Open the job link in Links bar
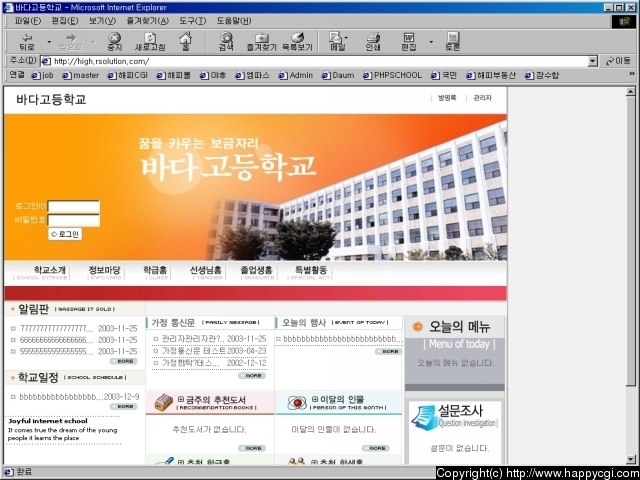 (42, 75)
